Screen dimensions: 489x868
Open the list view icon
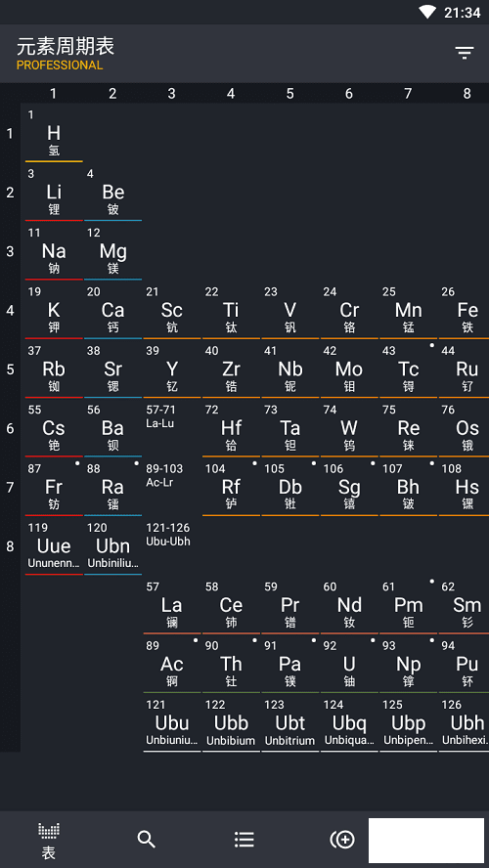244,840
